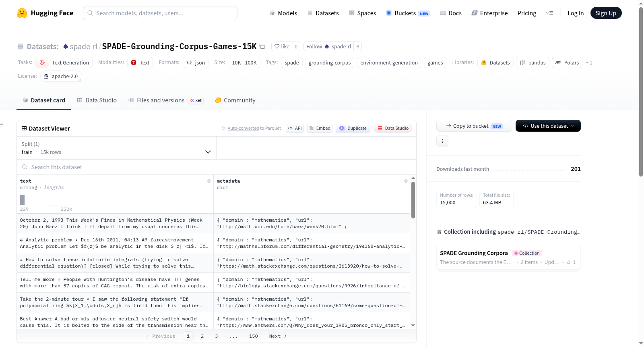
Task: Open the more navigation menu icon
Action: [x=549, y=13]
